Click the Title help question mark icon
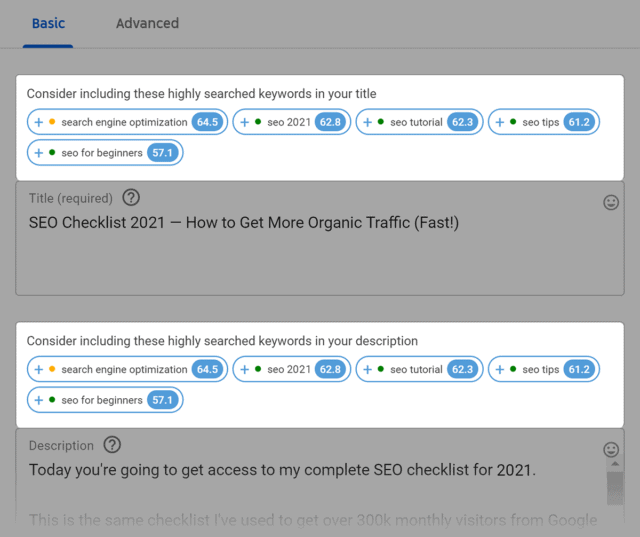The image size is (640, 537). click(131, 198)
